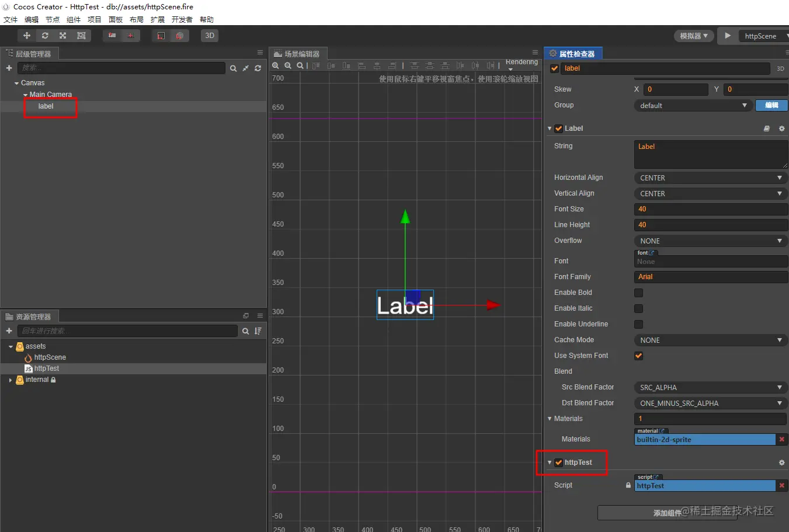Viewport: 789px width, 532px height.
Task: Click hierarchy search magnifier icon
Action: click(x=233, y=68)
